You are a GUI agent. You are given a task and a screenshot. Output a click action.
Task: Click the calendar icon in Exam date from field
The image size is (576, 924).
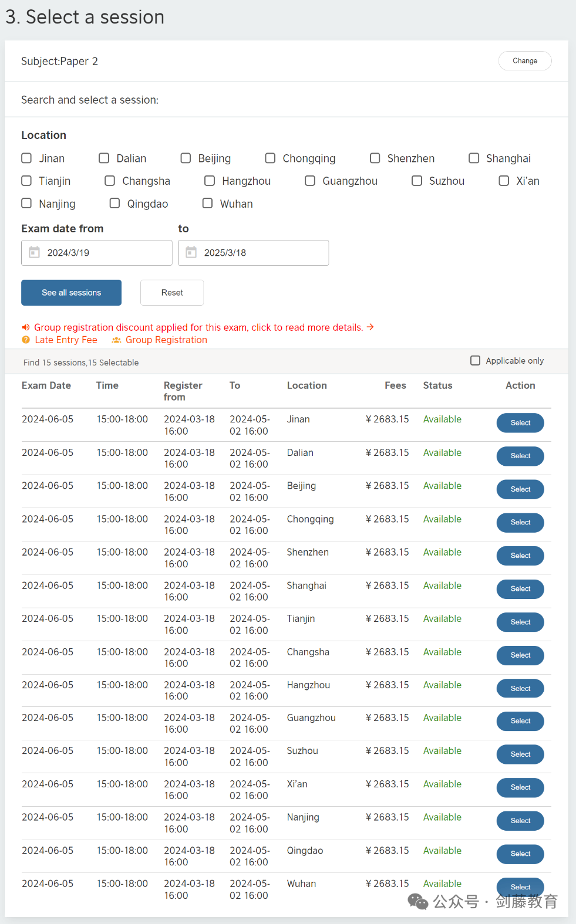pos(35,252)
